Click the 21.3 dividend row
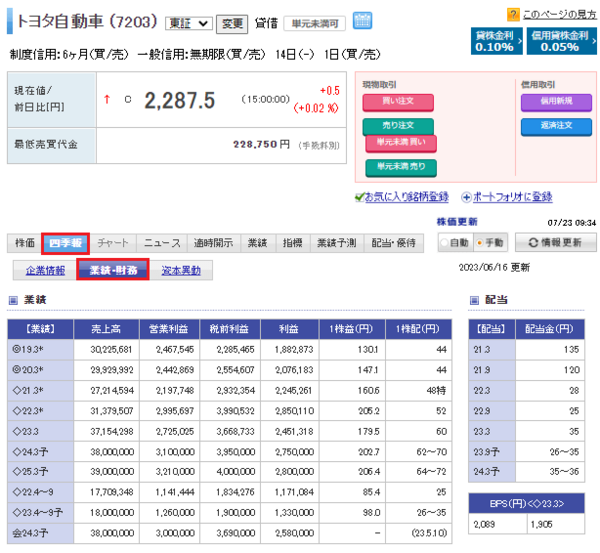The image size is (600, 553). 527,349
